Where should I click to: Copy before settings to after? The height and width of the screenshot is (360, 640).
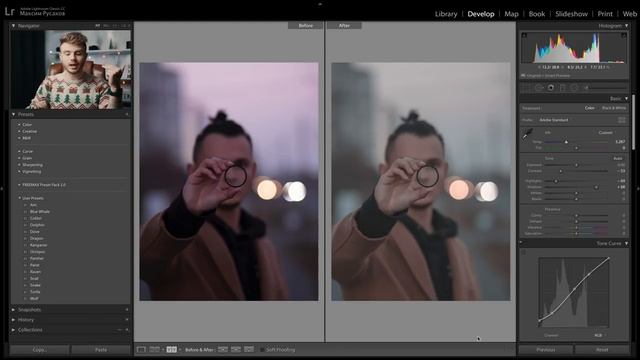(x=222, y=350)
